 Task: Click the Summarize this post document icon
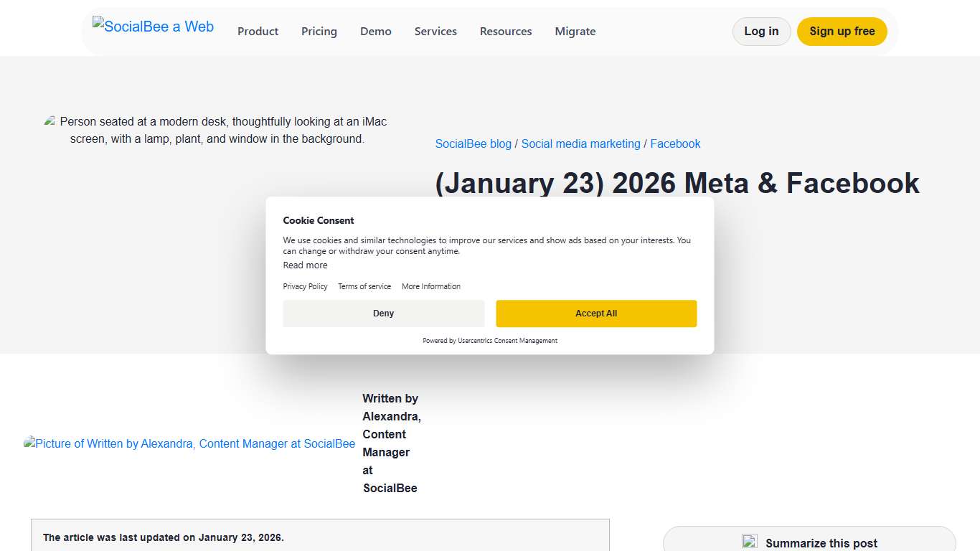point(750,541)
